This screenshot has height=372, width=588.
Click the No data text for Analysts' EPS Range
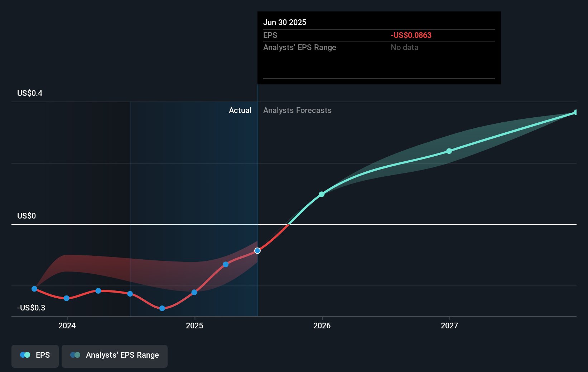click(x=404, y=47)
